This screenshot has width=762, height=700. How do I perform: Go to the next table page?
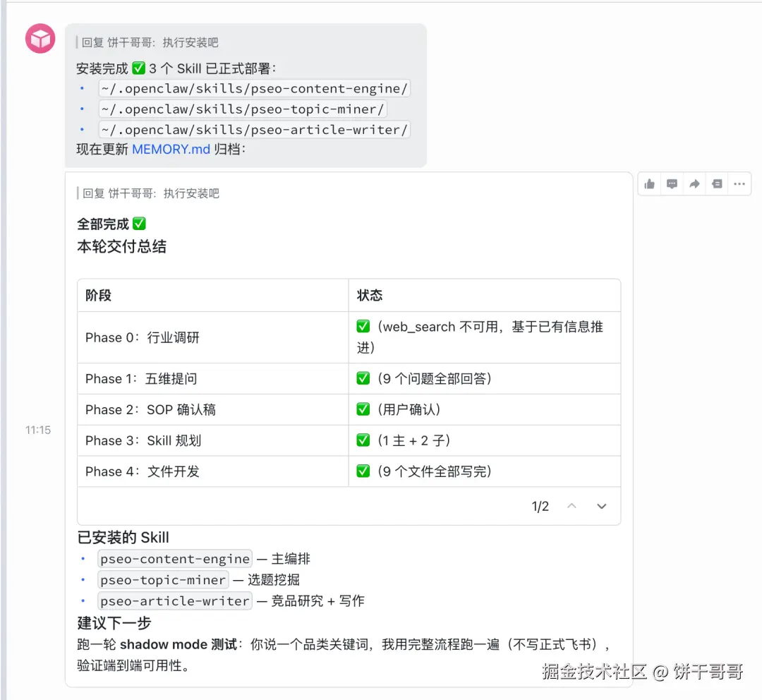click(x=602, y=507)
